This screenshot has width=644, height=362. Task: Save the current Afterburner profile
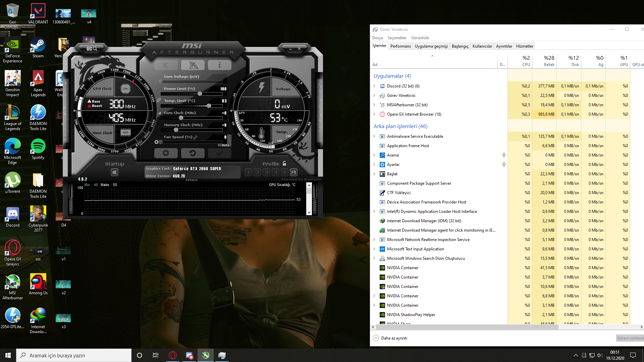tap(293, 172)
